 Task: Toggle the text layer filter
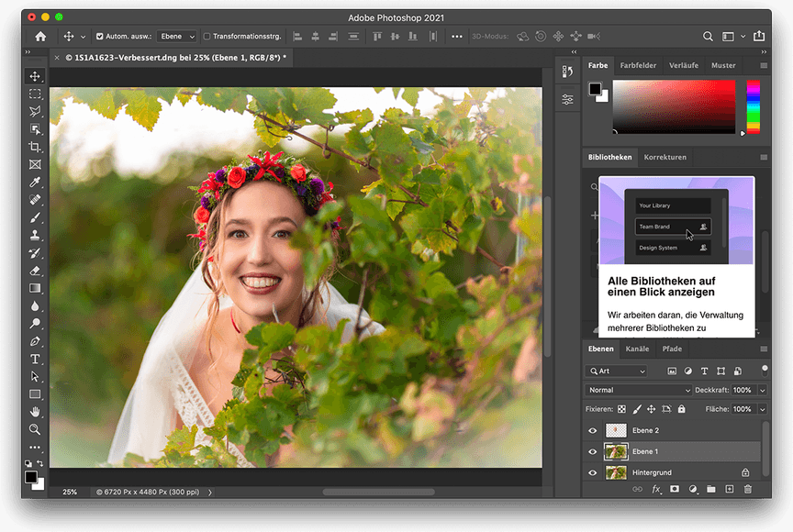(x=704, y=371)
